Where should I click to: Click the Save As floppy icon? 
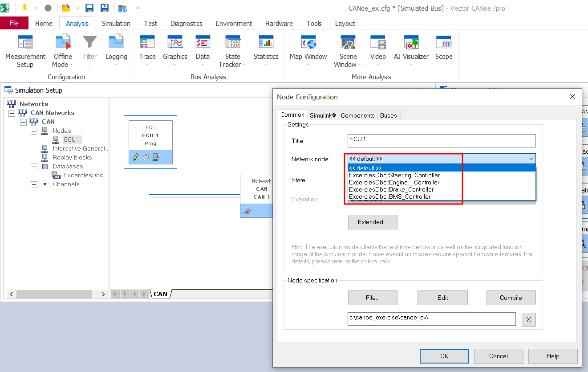click(x=105, y=8)
